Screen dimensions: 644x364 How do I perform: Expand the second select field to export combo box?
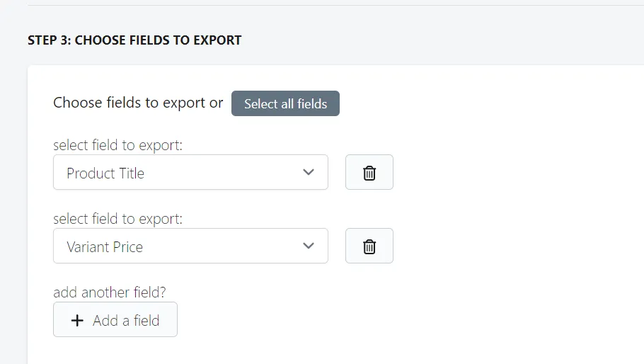[x=190, y=246]
